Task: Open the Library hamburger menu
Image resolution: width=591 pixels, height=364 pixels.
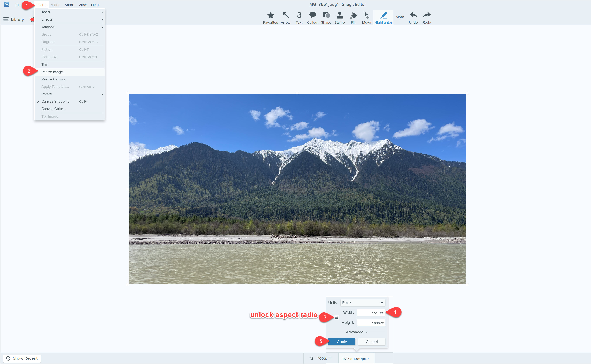Action: pyautogui.click(x=6, y=19)
